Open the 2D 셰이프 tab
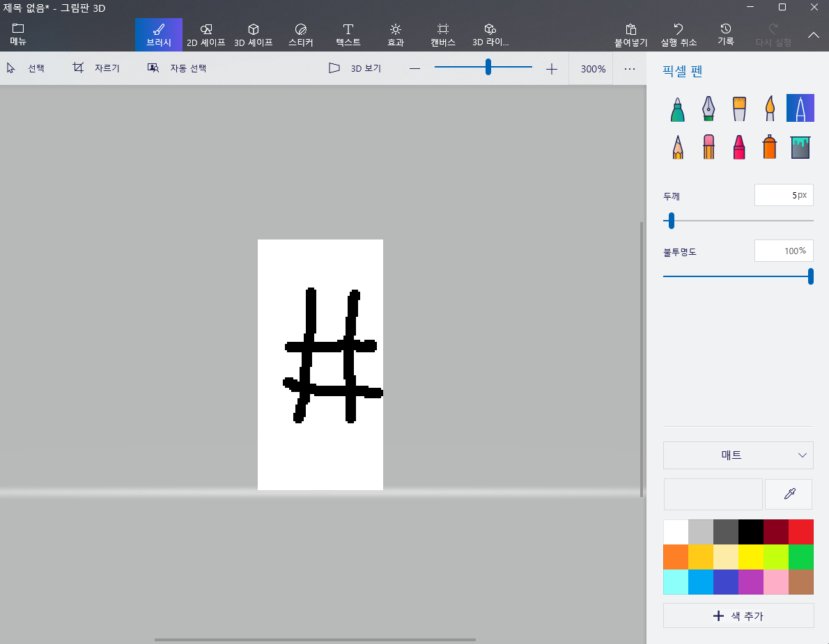Image resolution: width=829 pixels, height=644 pixels. point(206,35)
